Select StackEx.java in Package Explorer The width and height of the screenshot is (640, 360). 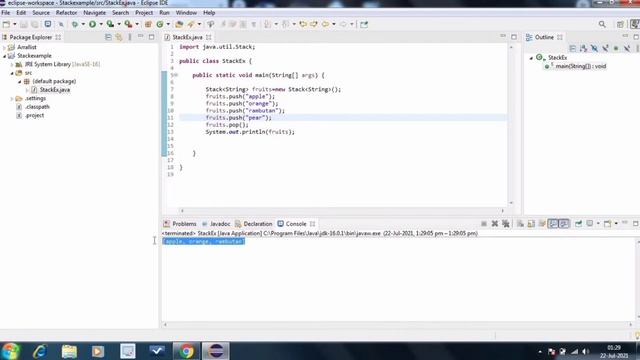tap(55, 90)
